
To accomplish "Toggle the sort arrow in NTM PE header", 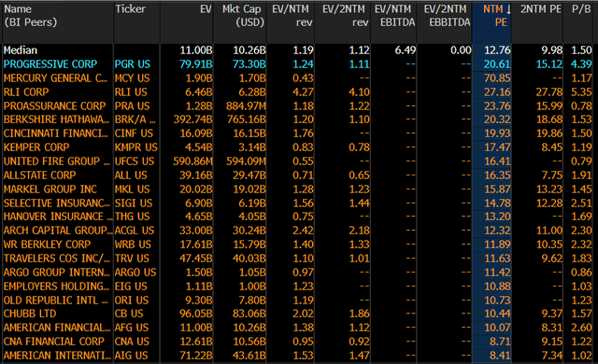I will 508,9.
